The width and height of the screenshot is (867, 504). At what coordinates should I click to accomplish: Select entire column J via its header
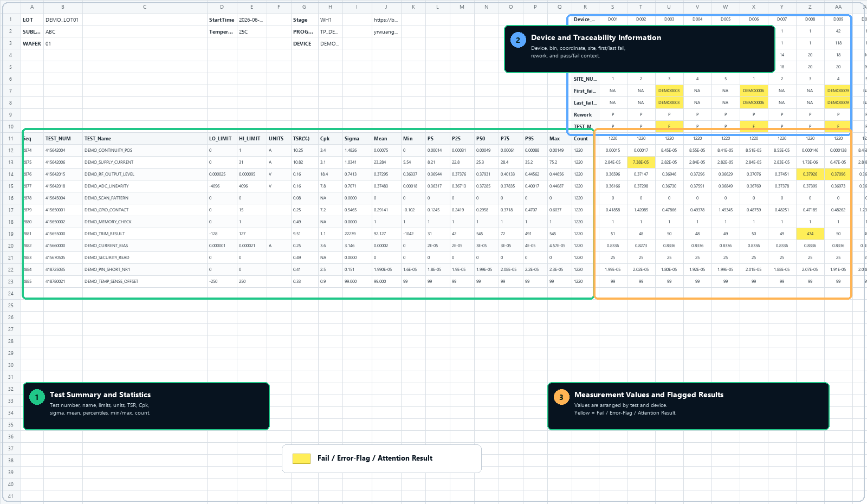click(x=386, y=7)
